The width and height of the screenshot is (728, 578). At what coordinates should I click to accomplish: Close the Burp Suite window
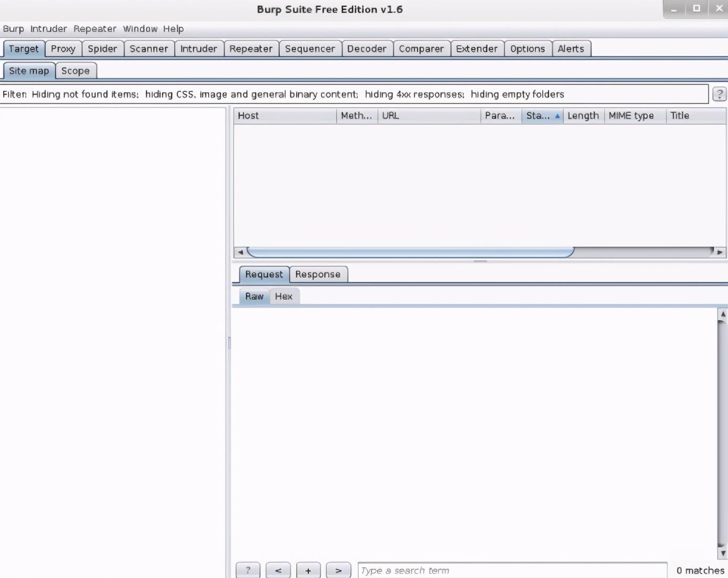[x=718, y=9]
